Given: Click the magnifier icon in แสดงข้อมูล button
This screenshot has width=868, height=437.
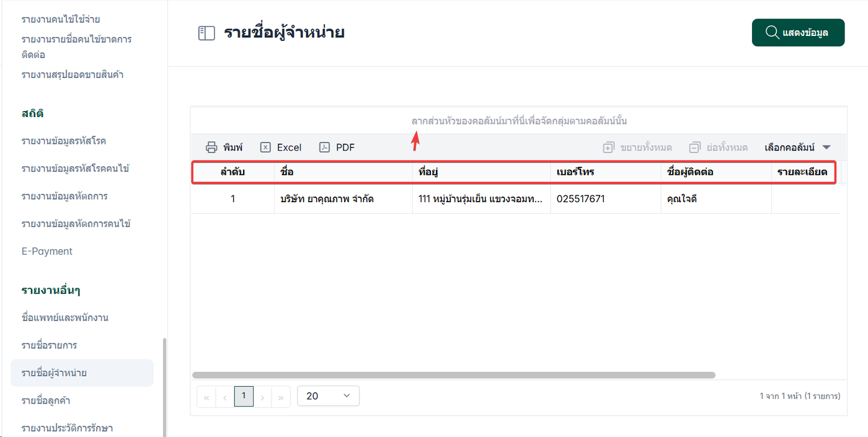Looking at the screenshot, I should click(772, 33).
